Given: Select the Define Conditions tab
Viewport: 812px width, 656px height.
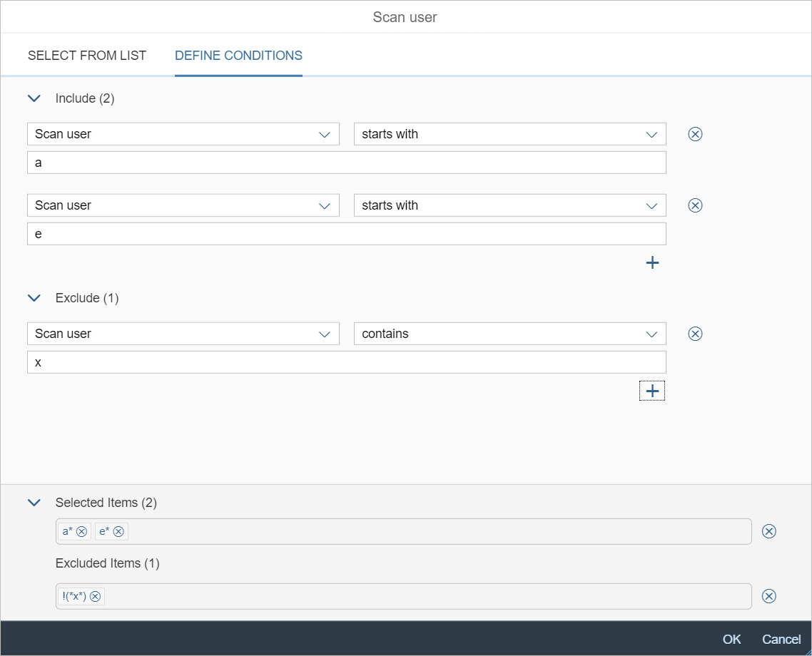Looking at the screenshot, I should click(x=238, y=56).
